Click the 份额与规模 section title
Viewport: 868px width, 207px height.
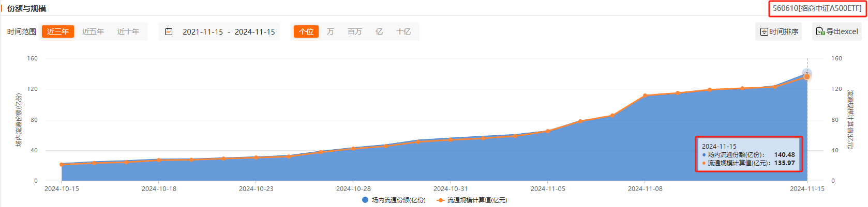(26, 9)
